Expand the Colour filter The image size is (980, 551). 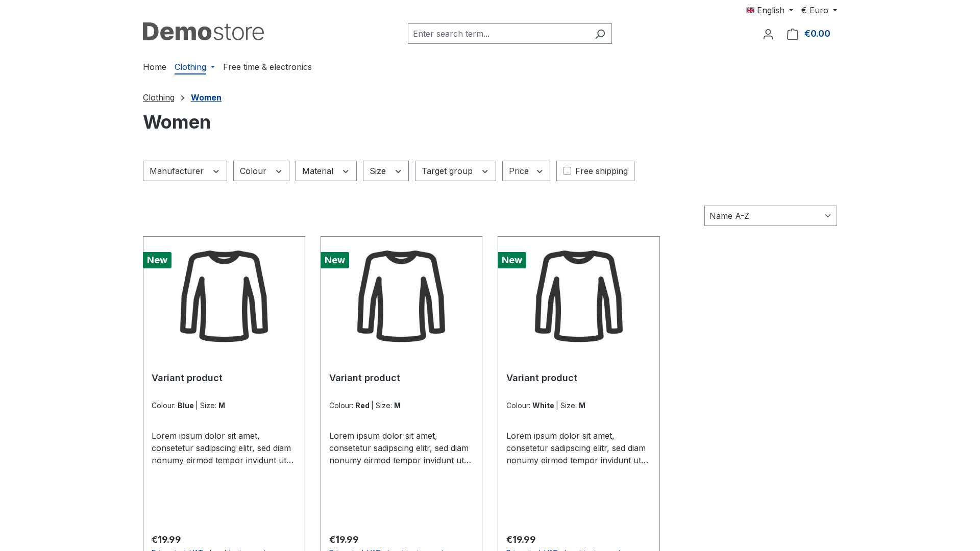[x=261, y=171]
